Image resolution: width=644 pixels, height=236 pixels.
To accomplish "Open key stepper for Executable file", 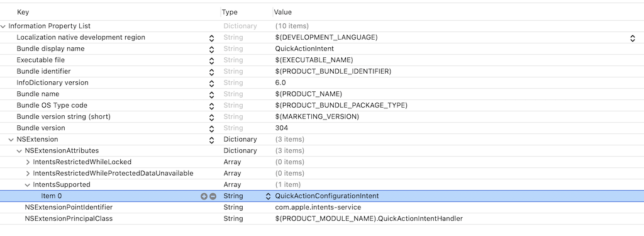I will coord(211,61).
